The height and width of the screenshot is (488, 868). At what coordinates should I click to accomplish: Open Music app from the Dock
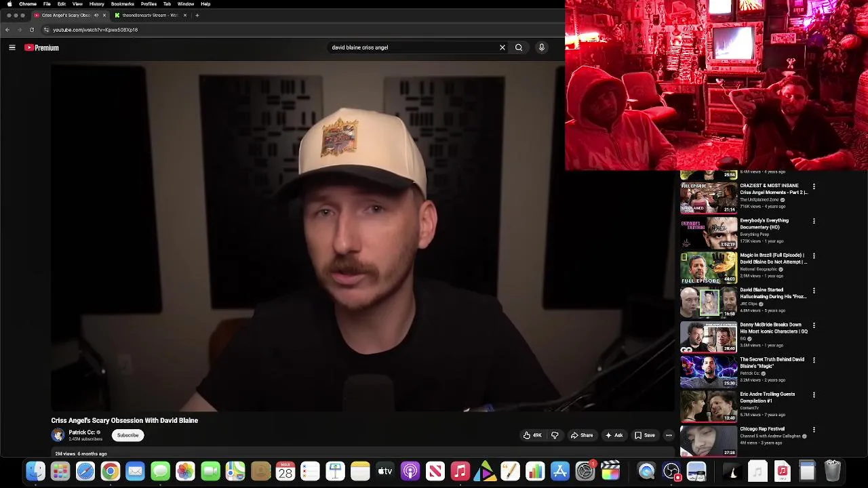coord(460,471)
